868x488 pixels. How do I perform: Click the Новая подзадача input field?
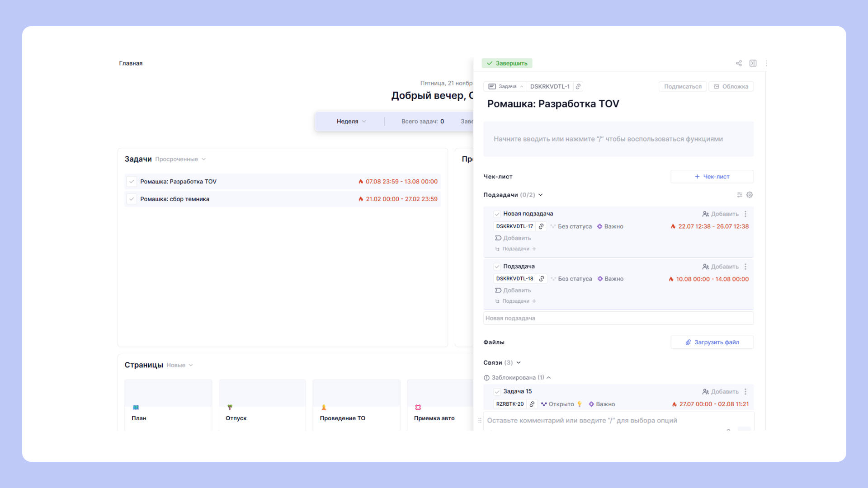[x=618, y=318]
